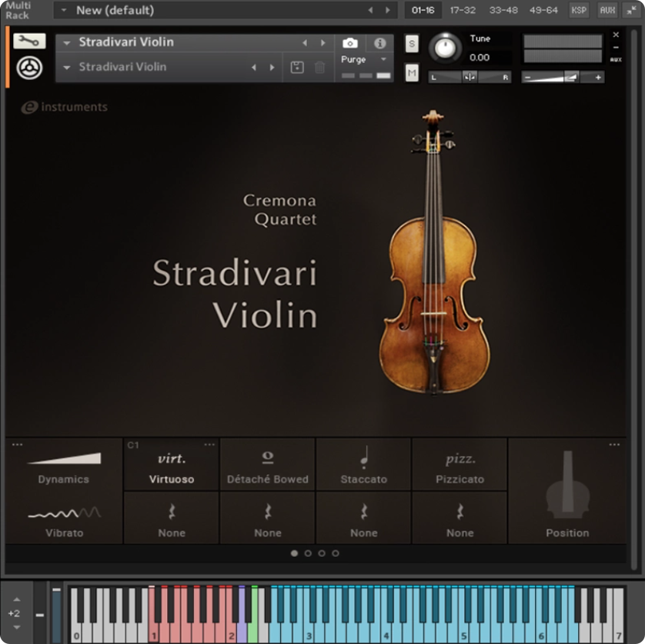
Task: Select the Staccato articulation
Action: tap(363, 464)
